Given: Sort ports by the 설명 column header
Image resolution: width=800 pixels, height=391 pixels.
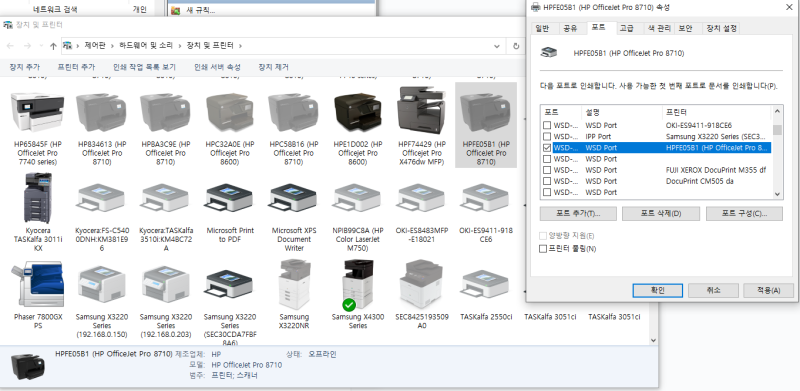Looking at the screenshot, I should point(622,112).
